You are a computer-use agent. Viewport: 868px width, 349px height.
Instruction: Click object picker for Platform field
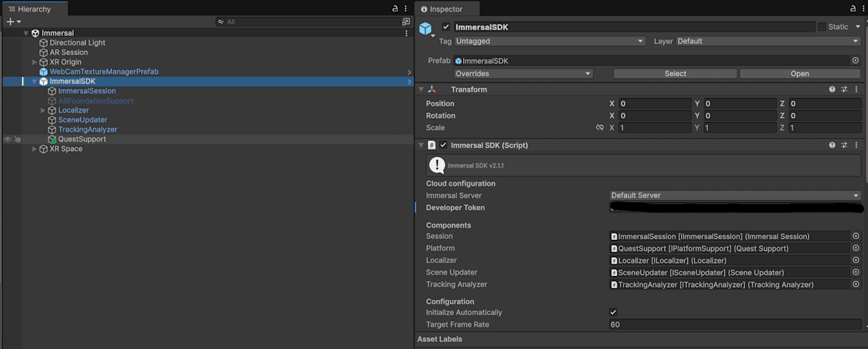tap(856, 249)
